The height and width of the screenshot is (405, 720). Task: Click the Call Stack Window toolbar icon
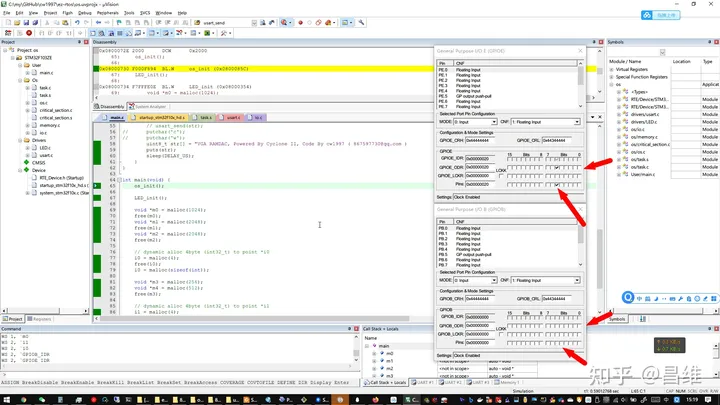point(129,33)
